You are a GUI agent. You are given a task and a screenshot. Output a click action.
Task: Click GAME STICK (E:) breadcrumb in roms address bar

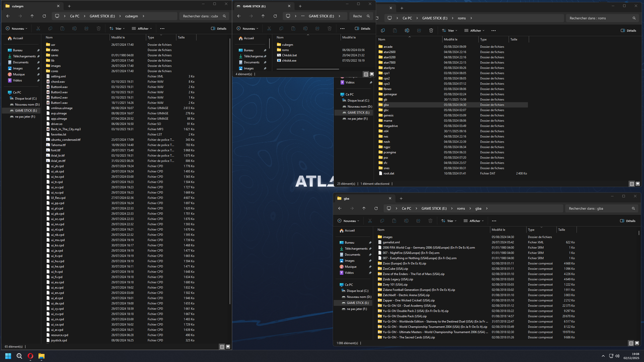(x=435, y=18)
